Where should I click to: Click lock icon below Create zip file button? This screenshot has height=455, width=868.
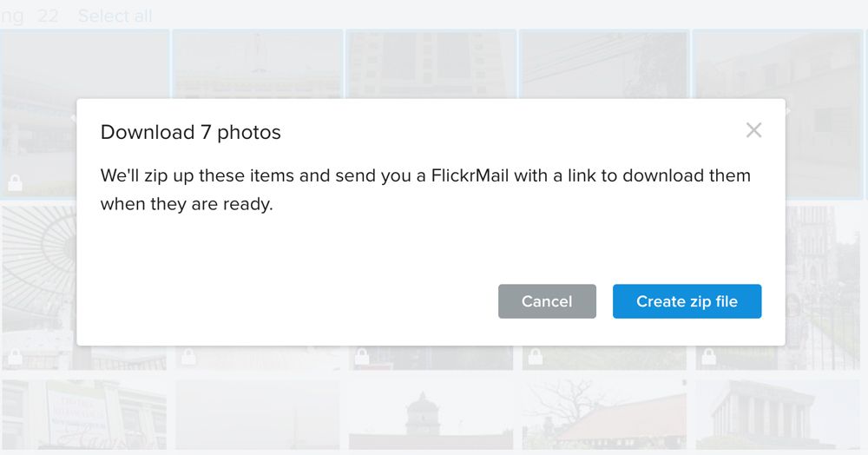709,357
